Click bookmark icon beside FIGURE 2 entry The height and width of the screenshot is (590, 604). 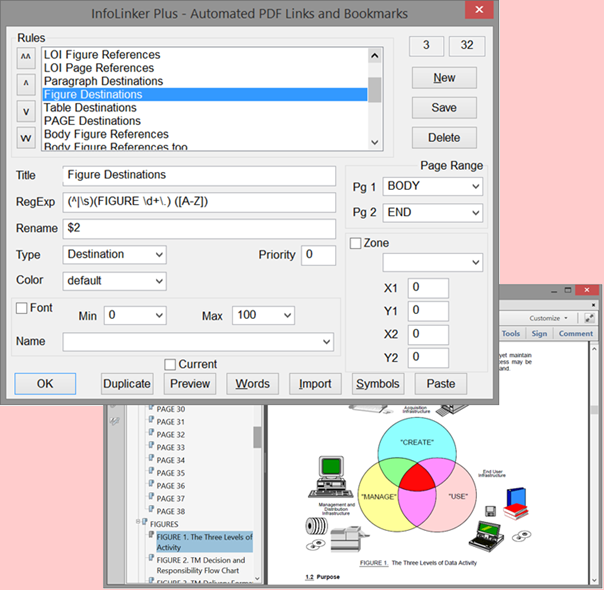coord(151,558)
